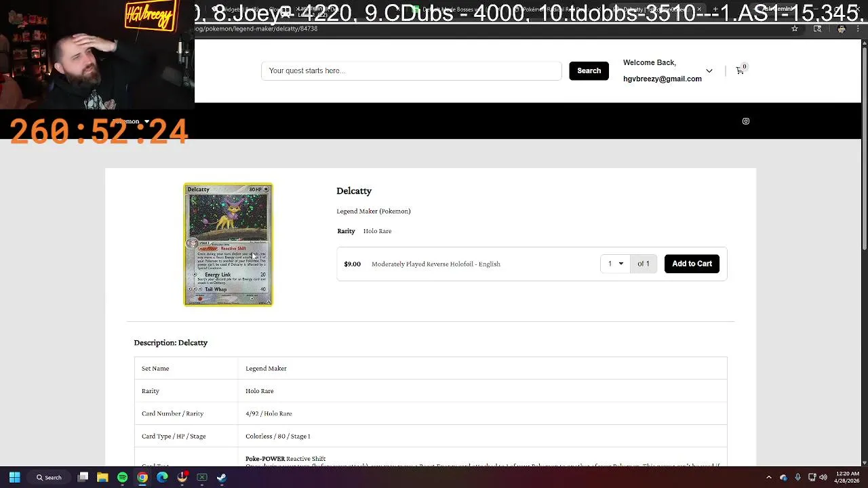Screen dimensions: 868x488
Task: Click the Delcatty product title
Action: 354,191
